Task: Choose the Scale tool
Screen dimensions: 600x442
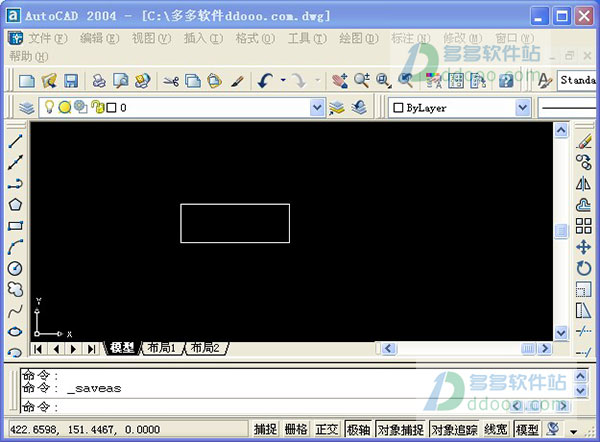Action: coord(584,289)
